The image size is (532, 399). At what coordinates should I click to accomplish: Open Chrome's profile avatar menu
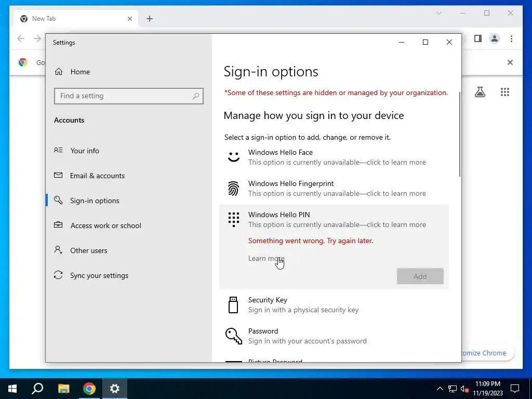coord(495,38)
